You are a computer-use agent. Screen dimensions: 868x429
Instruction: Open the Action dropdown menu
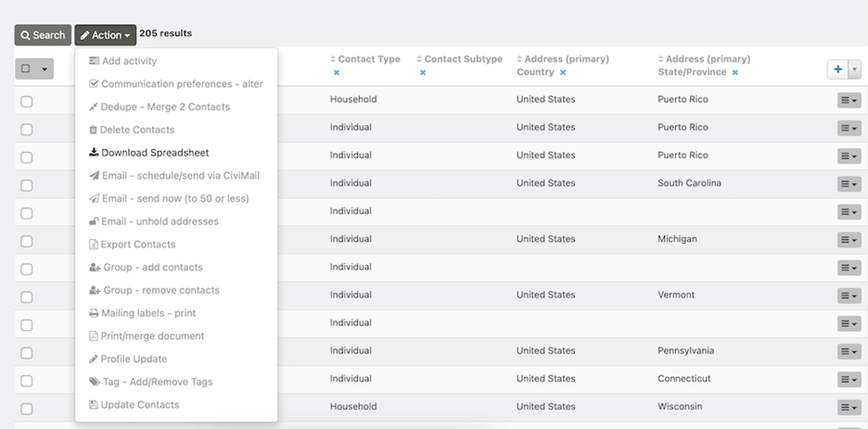pos(106,35)
